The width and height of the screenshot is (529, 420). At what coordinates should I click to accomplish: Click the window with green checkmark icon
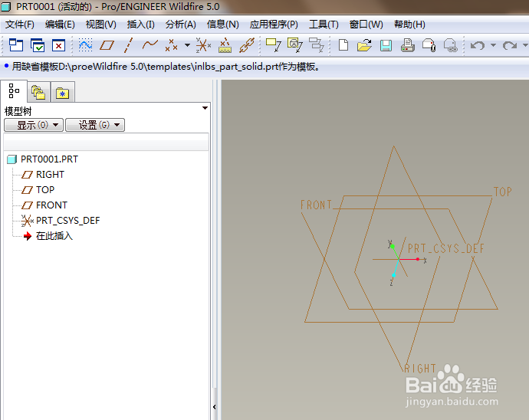coord(38,45)
